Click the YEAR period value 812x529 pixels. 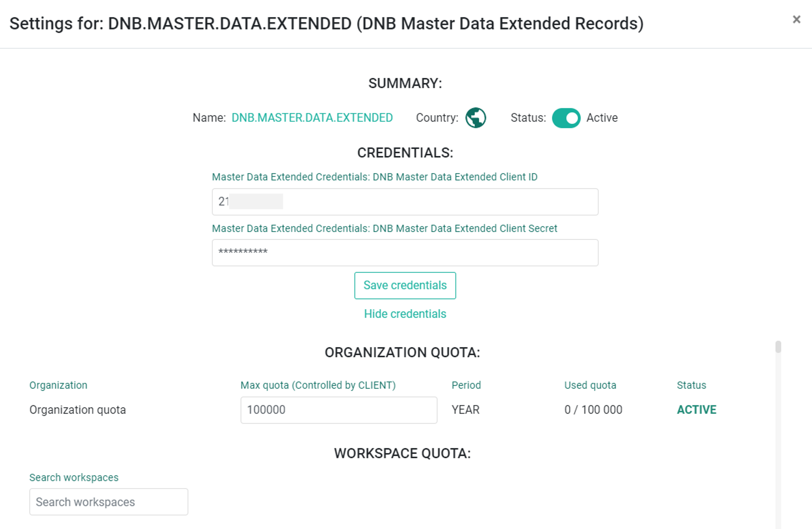click(x=465, y=410)
